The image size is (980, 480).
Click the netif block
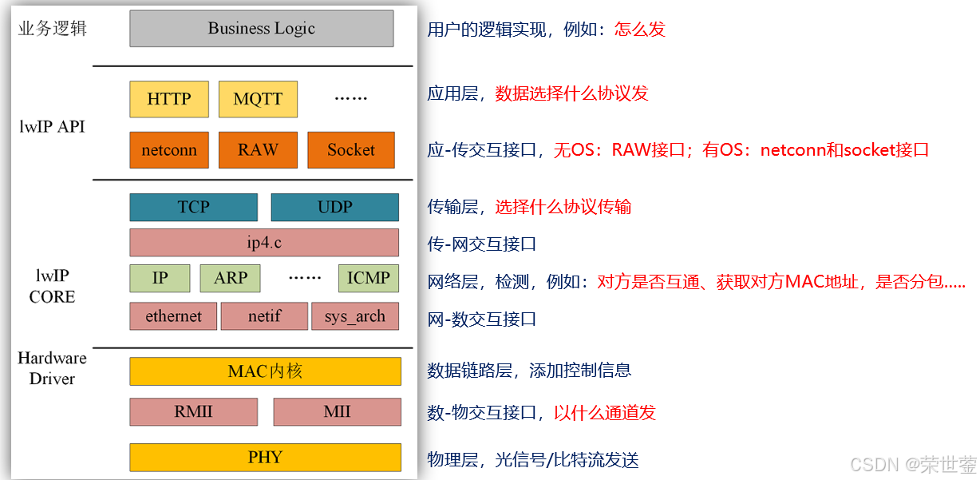[264, 316]
